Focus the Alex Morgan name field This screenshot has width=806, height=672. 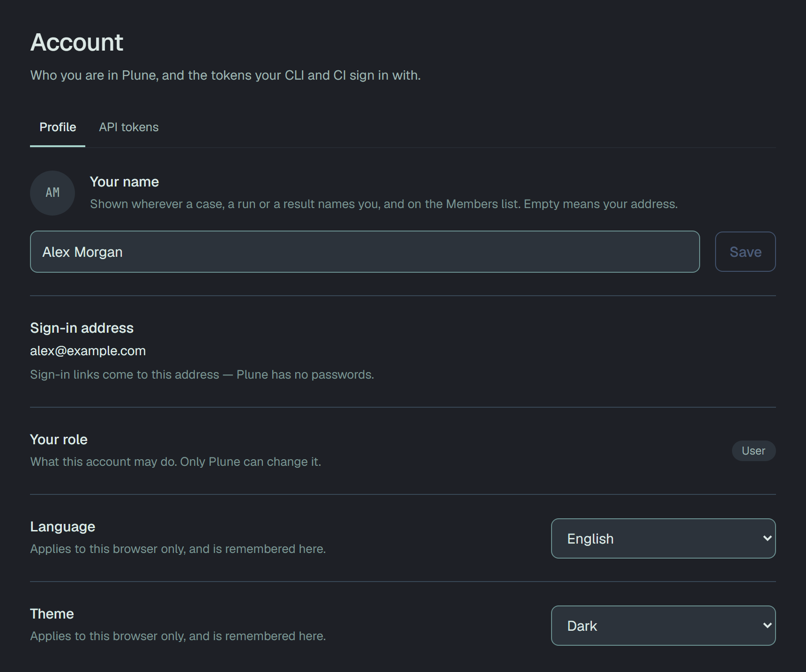point(365,252)
